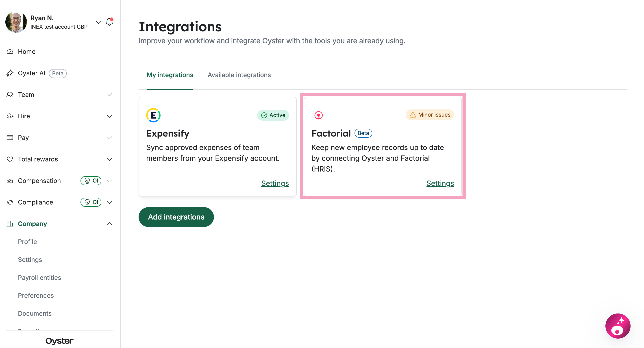Click the Active status badge on Expensify
Screen dimensions: 644x348
tap(273, 115)
